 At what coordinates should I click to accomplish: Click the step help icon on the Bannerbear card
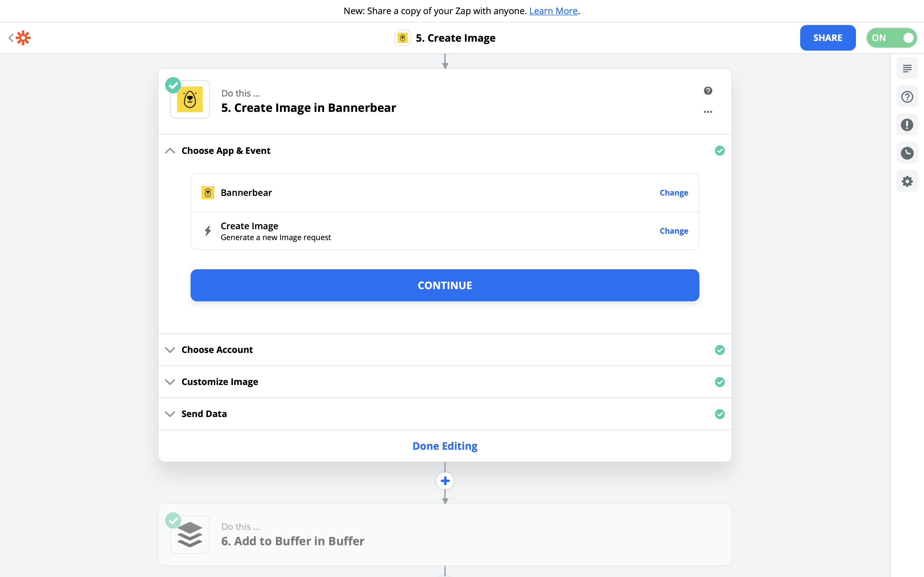coord(707,91)
